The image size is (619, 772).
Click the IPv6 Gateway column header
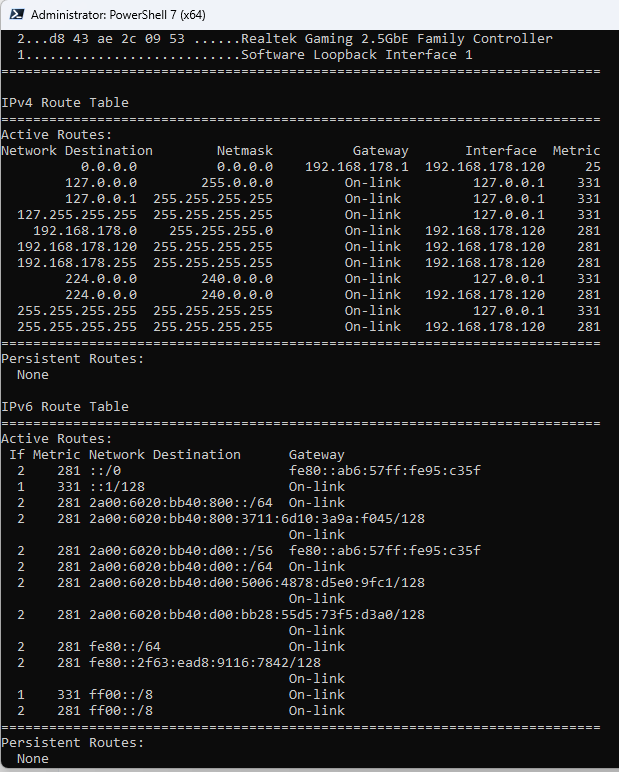317,455
